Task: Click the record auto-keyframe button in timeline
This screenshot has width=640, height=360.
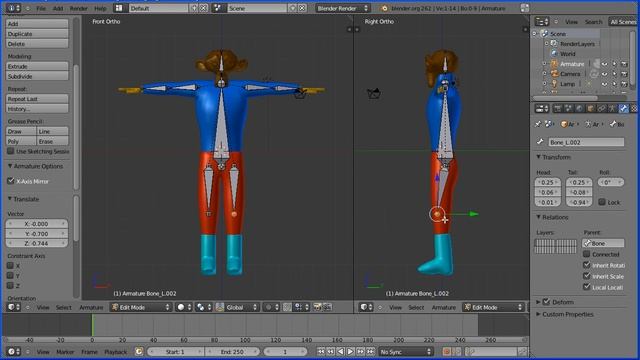Action: point(447,351)
